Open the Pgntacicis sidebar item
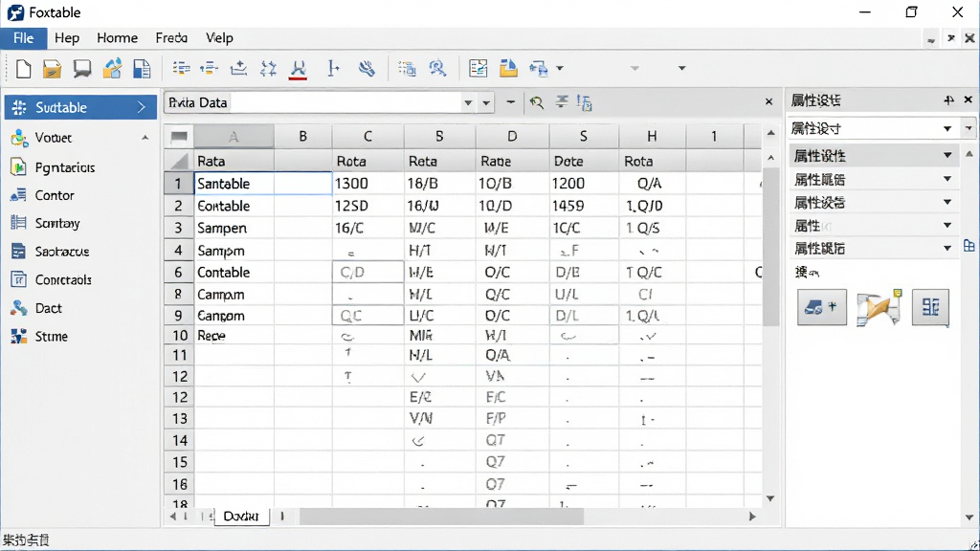980x551 pixels. [x=65, y=167]
